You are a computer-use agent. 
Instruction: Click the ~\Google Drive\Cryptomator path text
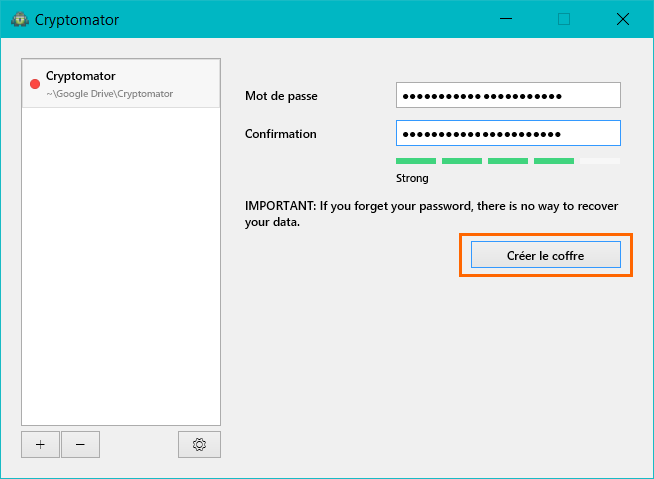pyautogui.click(x=110, y=93)
